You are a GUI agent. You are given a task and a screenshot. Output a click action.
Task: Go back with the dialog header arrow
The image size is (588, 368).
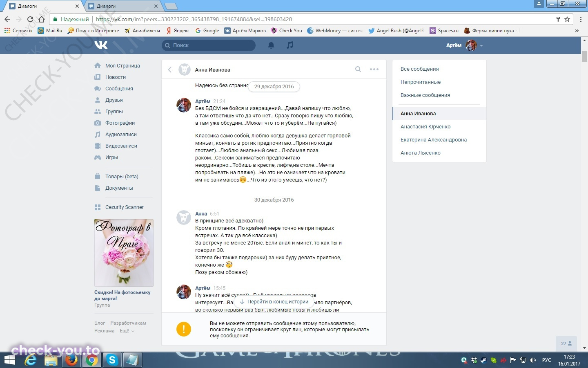coord(170,70)
